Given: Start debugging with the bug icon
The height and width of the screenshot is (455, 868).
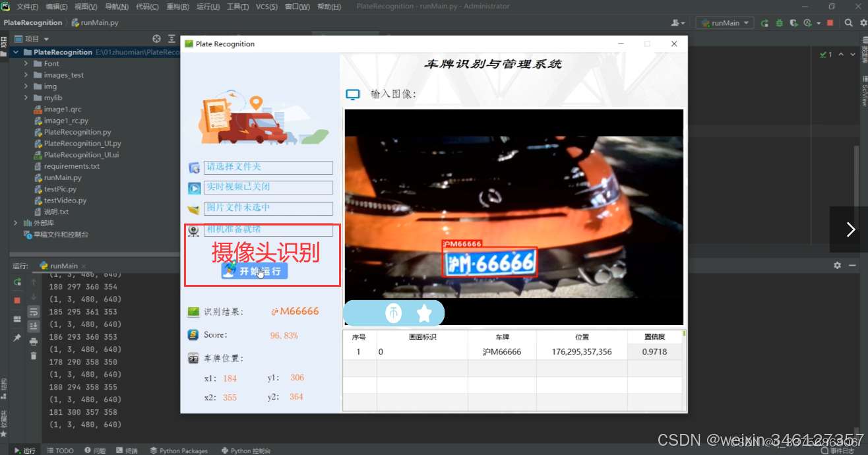Looking at the screenshot, I should [779, 22].
